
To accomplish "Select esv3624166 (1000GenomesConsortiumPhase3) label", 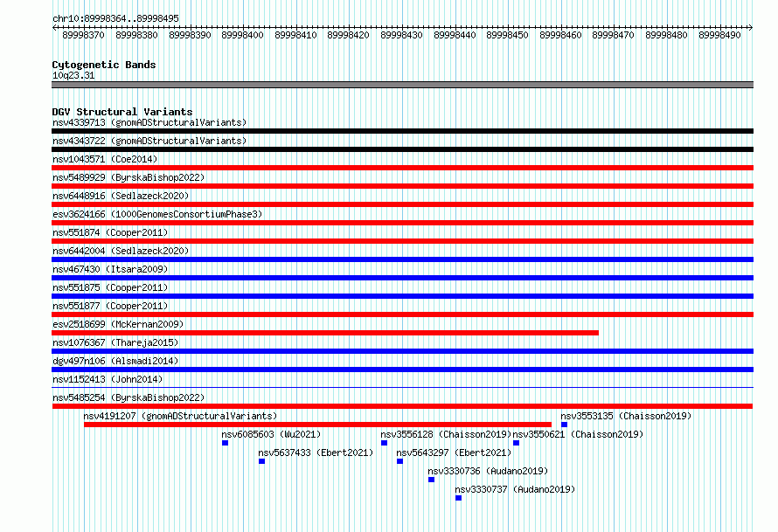I will [x=157, y=214].
